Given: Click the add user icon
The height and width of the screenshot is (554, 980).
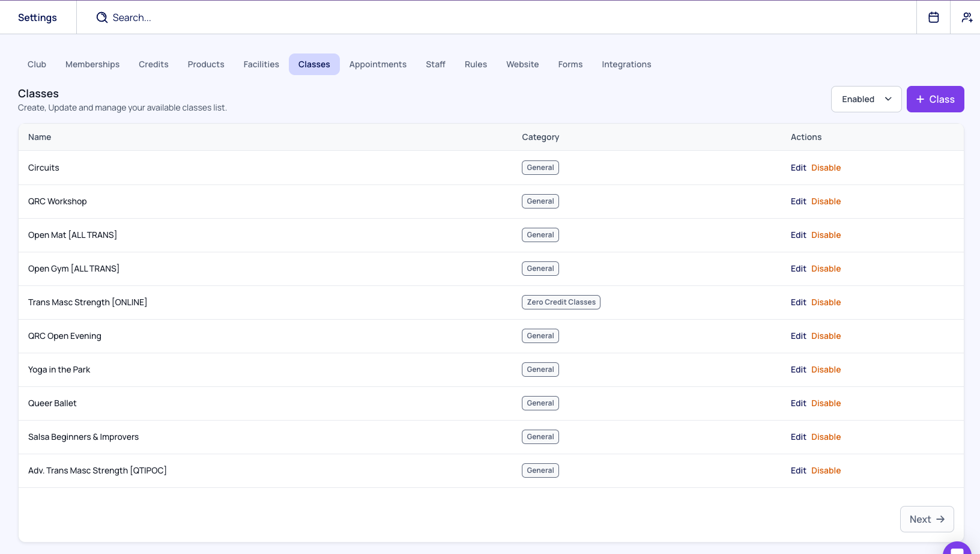Looking at the screenshot, I should [x=966, y=17].
